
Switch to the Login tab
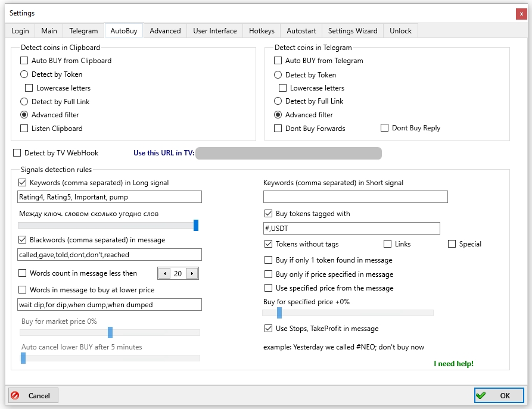[x=20, y=31]
